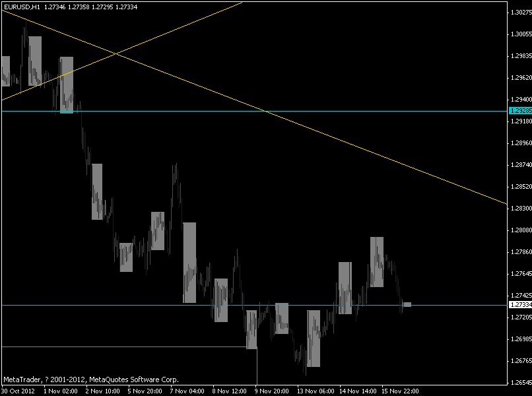The height and width of the screenshot is (396, 532).
Task: Click price axis label 1.26545
Action: [521, 383]
